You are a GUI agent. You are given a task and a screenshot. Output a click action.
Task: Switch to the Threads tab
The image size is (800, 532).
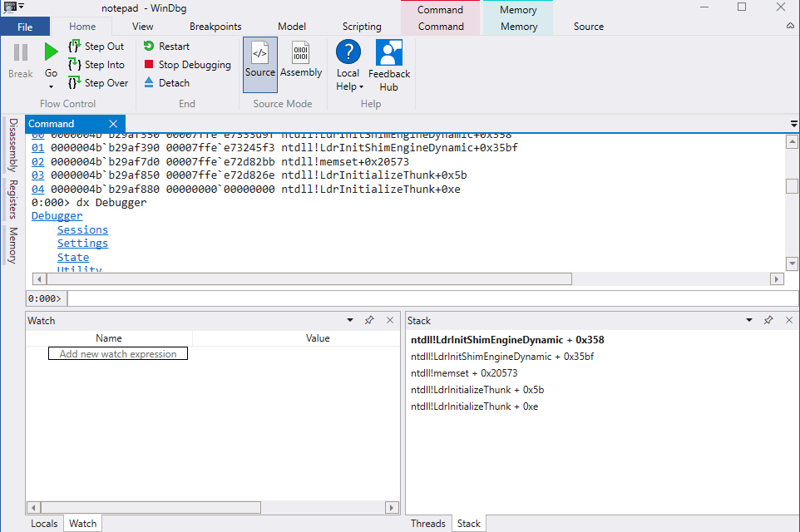click(x=428, y=524)
